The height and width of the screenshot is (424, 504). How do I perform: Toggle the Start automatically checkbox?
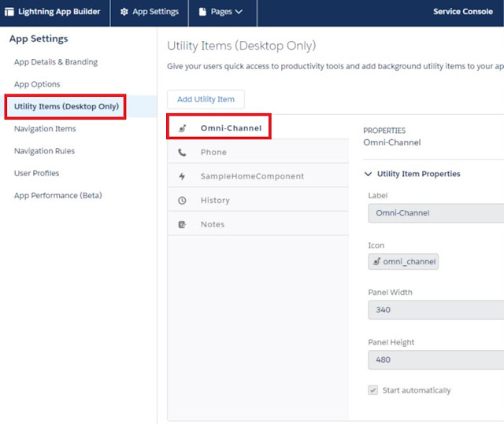point(372,390)
